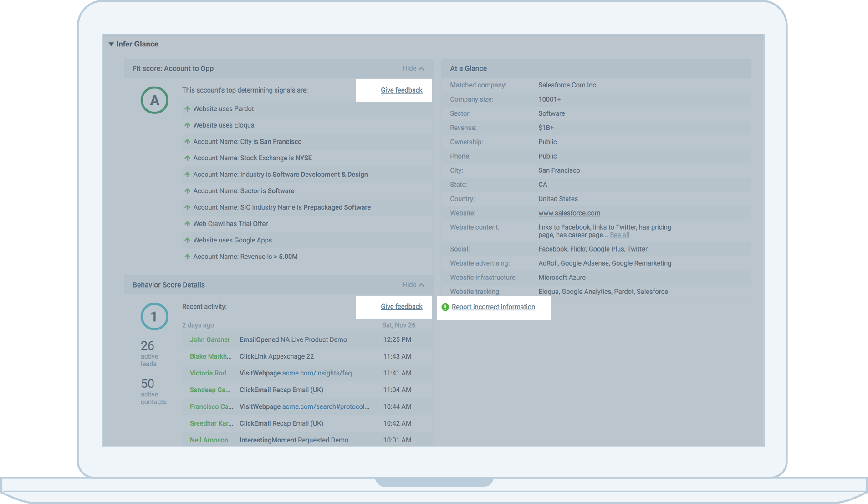This screenshot has height=504, width=868.
Task: Click the behavior score 1 circle
Action: (x=154, y=317)
